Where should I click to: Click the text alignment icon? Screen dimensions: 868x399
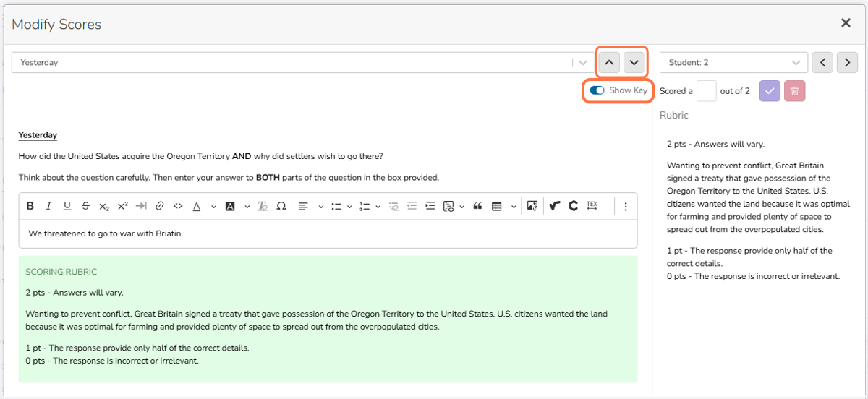coord(303,206)
